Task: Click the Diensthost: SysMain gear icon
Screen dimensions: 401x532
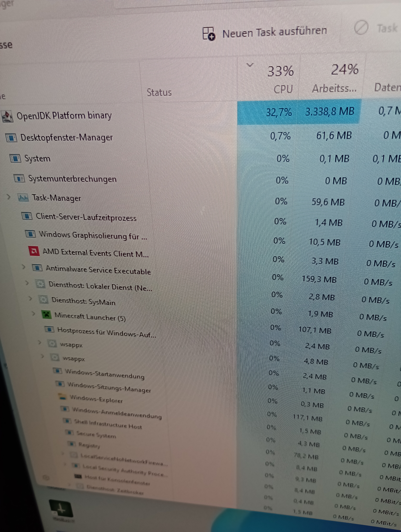Action: (43, 299)
